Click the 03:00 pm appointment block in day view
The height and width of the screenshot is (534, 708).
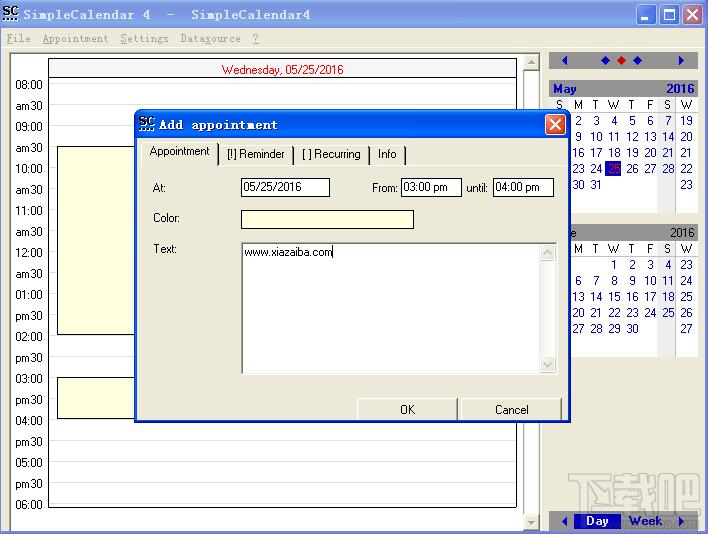click(x=96, y=398)
